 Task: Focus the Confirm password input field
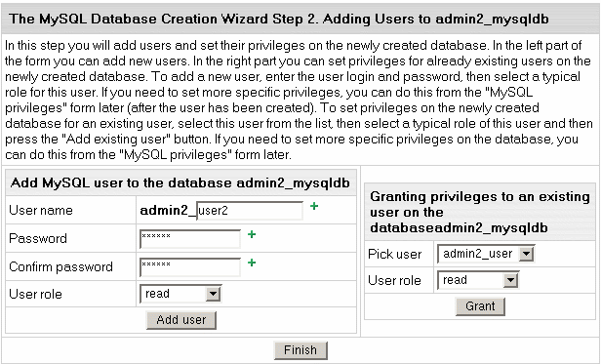[x=190, y=267]
